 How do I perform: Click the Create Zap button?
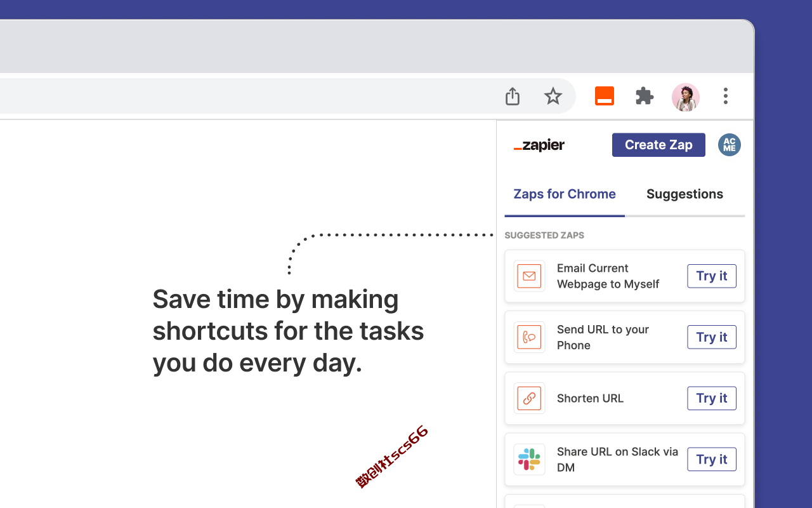(x=658, y=145)
